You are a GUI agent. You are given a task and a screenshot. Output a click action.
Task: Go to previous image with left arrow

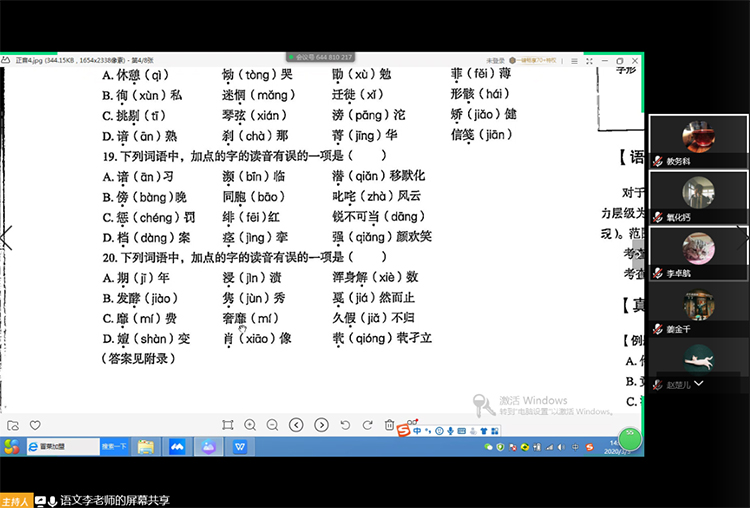[x=296, y=425]
